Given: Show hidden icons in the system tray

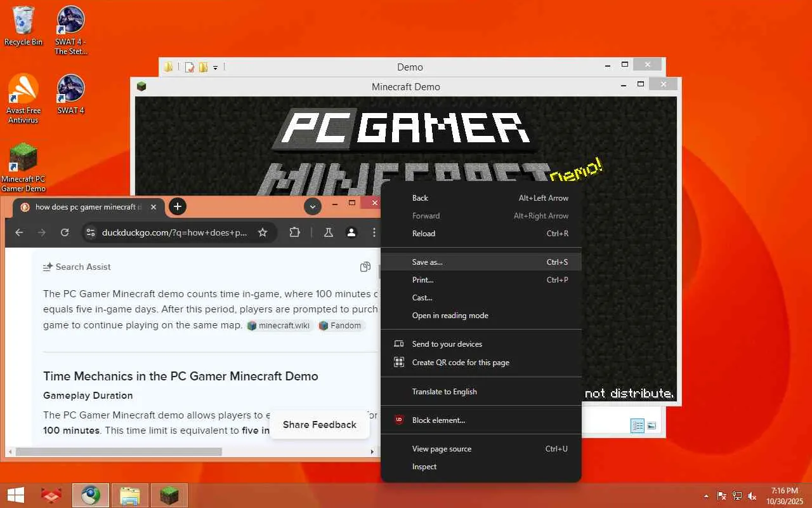Looking at the screenshot, I should [x=706, y=496].
